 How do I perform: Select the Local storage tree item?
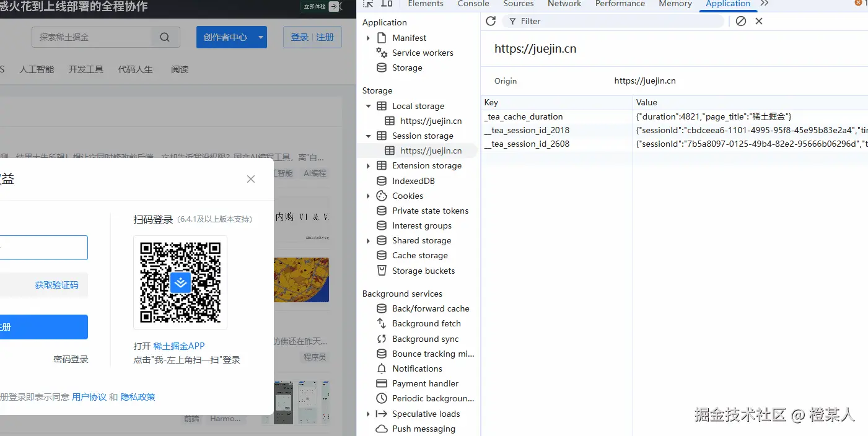coord(418,106)
